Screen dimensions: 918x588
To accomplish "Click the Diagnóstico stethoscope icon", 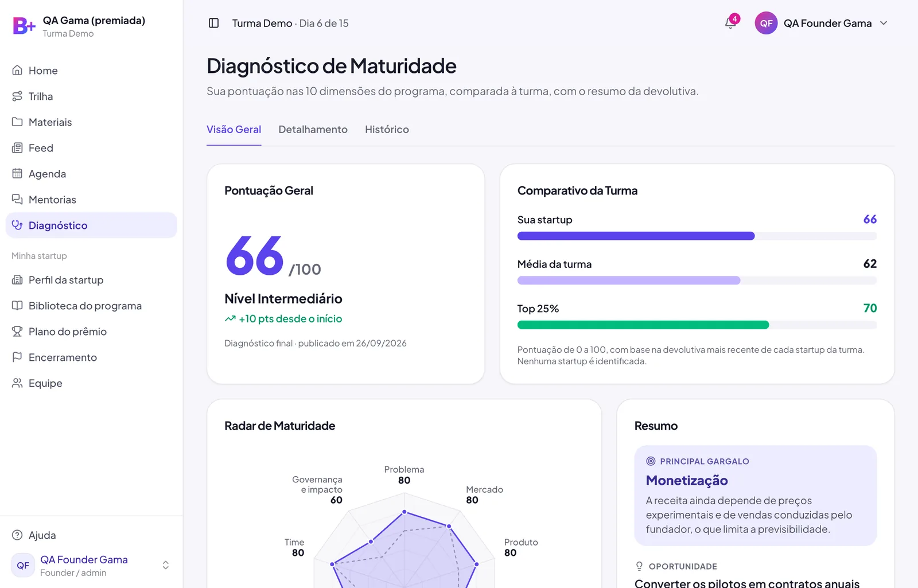I will click(17, 225).
